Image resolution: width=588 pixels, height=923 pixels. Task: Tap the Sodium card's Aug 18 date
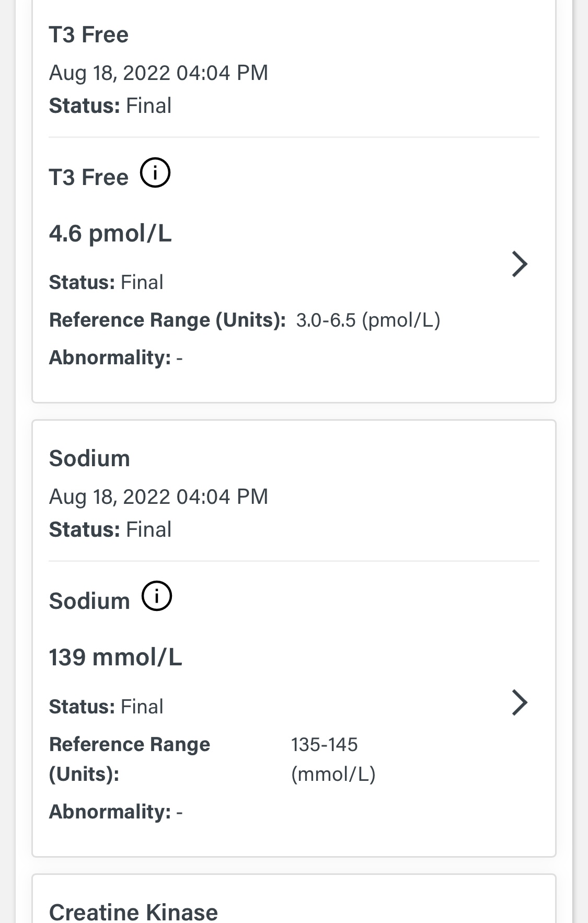pos(158,497)
